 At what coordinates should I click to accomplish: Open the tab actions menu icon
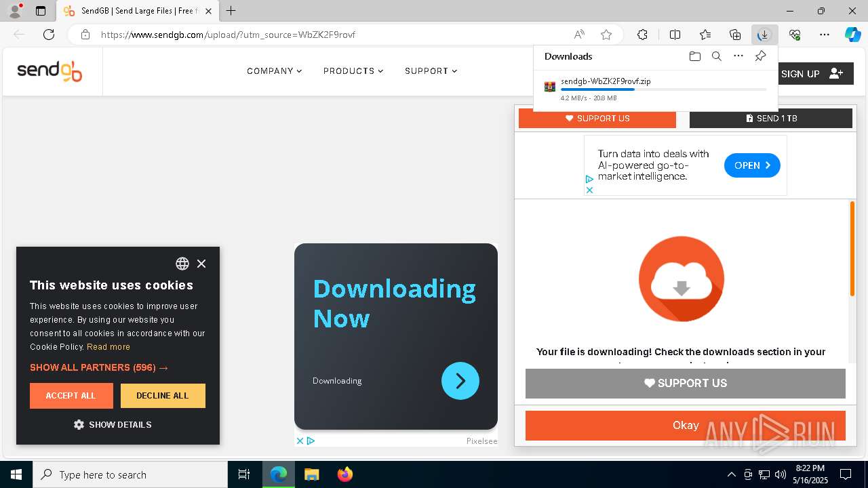click(41, 11)
